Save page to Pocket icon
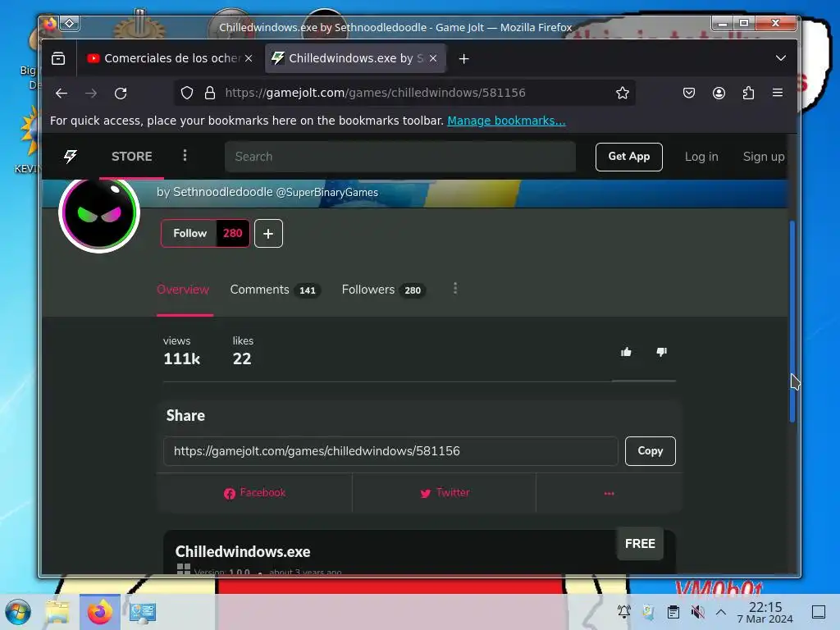Image resolution: width=840 pixels, height=630 pixels. tap(689, 94)
